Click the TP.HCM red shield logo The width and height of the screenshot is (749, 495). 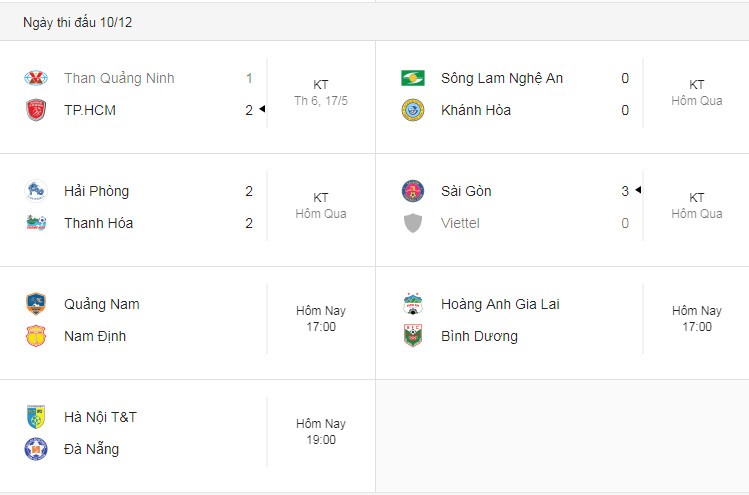36,110
